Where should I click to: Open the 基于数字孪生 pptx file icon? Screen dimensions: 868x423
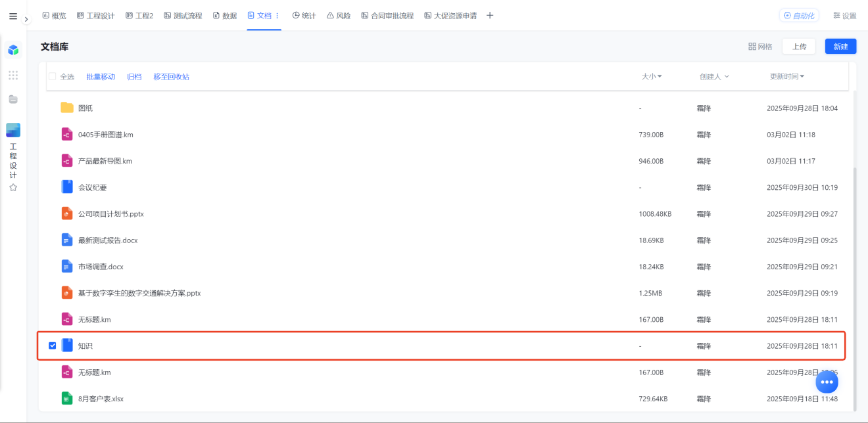[x=66, y=293]
